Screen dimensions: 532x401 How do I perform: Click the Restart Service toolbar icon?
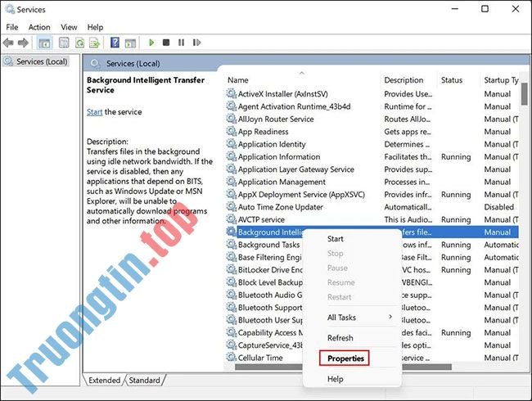(x=196, y=43)
